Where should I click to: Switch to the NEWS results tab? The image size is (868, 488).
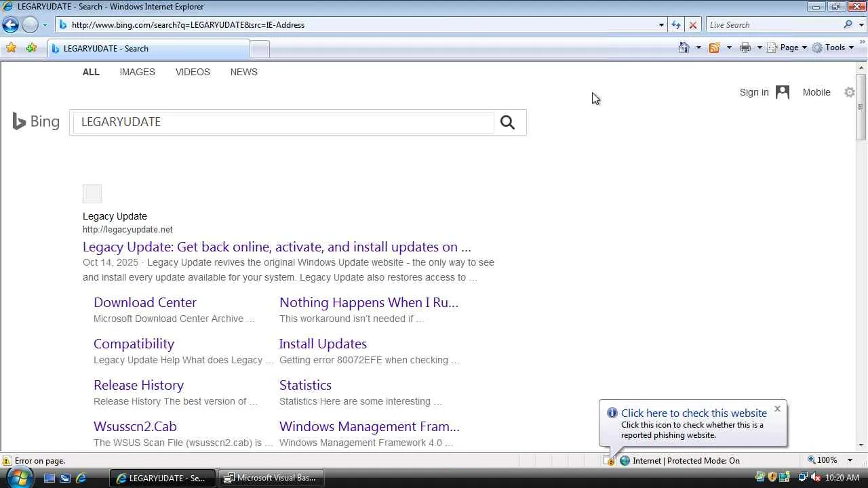coord(244,72)
